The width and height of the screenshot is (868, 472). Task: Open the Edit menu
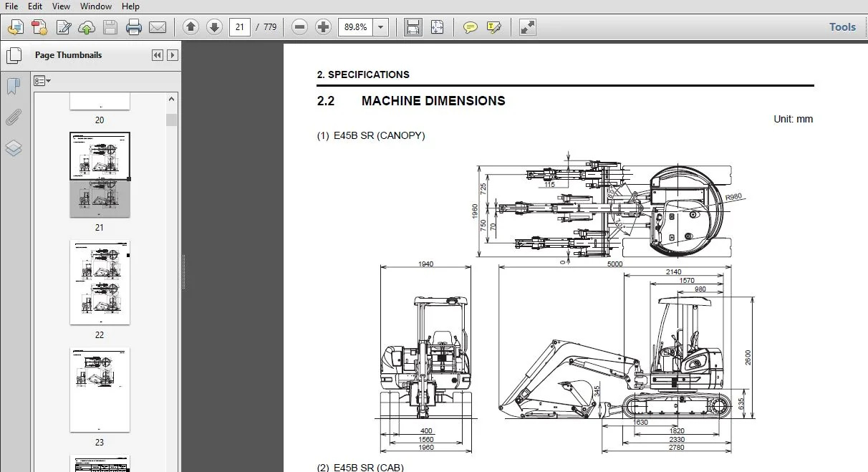coord(34,6)
